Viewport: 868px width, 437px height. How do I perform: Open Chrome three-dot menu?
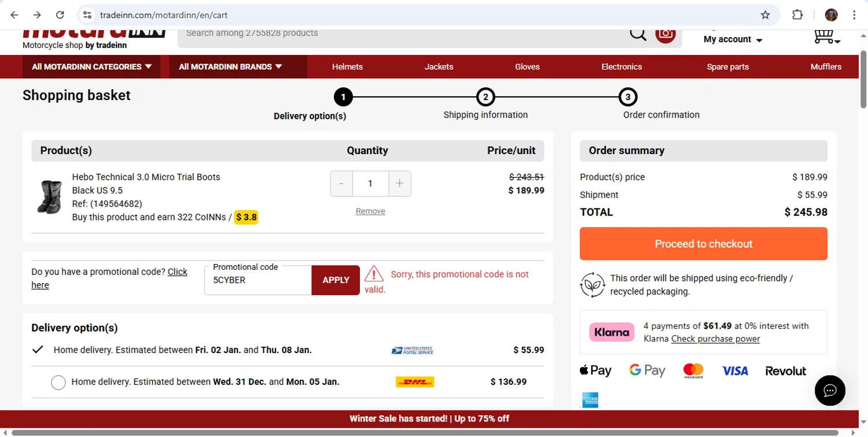(x=854, y=15)
